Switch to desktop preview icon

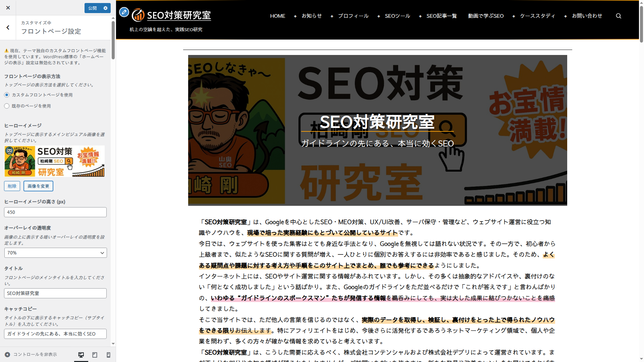tap(81, 355)
